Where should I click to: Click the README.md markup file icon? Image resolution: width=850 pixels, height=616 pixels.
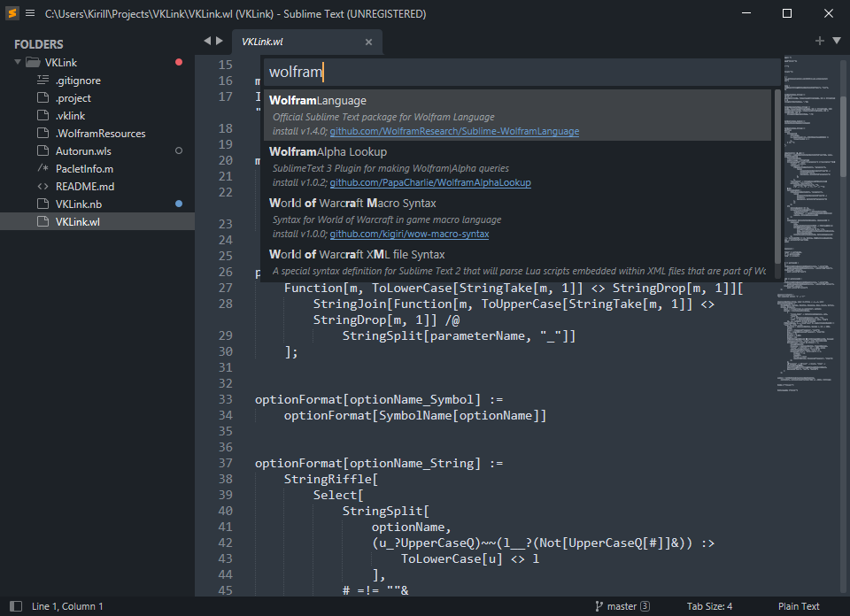(x=42, y=187)
